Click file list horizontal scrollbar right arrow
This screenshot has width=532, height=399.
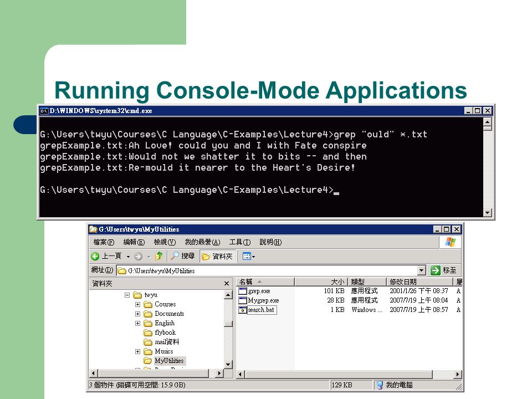click(x=457, y=375)
